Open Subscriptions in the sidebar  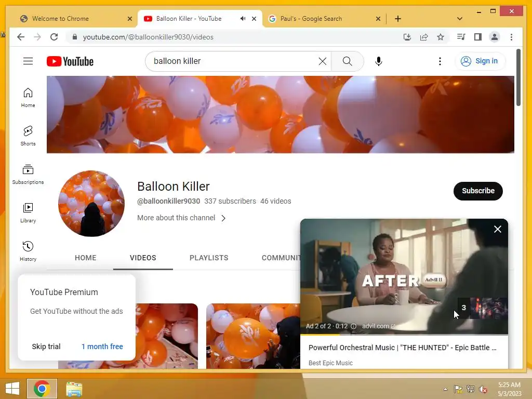click(28, 175)
